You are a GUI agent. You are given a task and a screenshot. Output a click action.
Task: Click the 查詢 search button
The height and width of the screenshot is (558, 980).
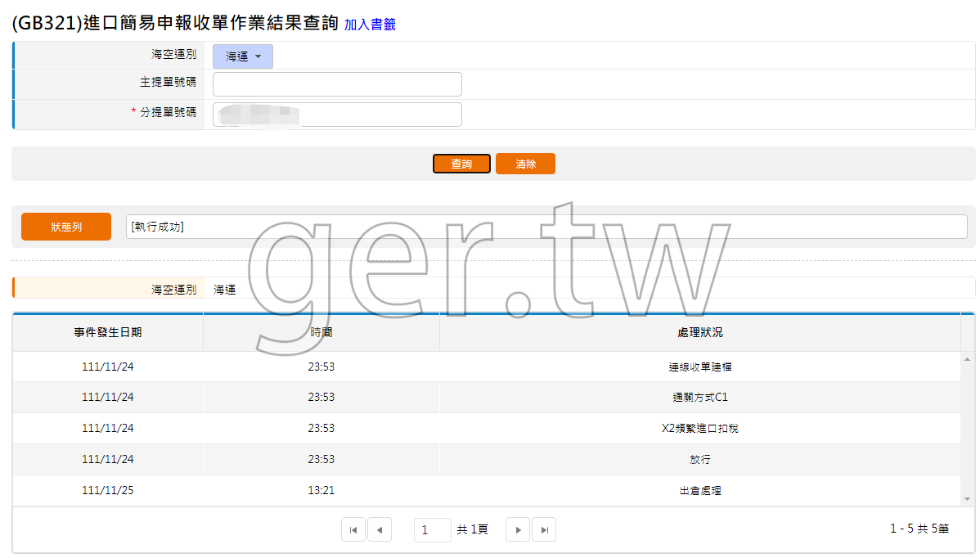click(x=461, y=164)
